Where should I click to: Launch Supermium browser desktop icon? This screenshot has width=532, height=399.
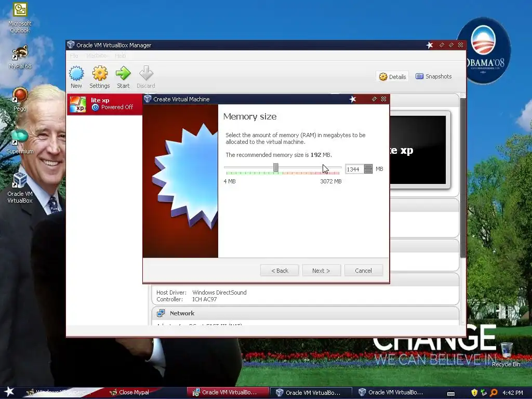point(20,142)
